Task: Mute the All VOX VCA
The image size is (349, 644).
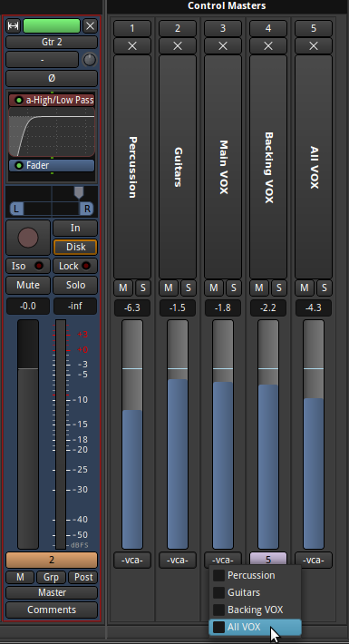Action: 304,288
